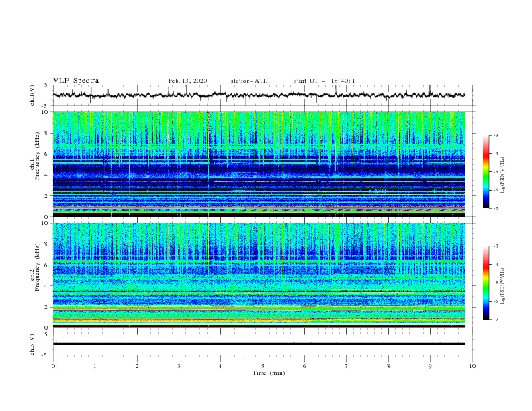Click the "1" tick on the time axis
Image resolution: width=532 pixels, height=411 pixels.
(95, 366)
